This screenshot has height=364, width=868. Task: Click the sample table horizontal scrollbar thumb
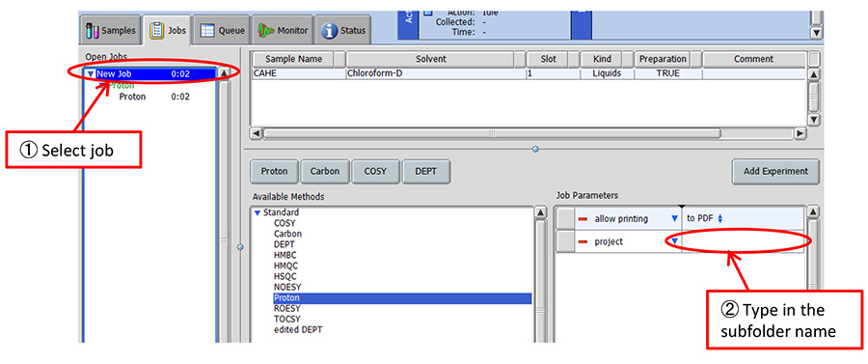(492, 133)
